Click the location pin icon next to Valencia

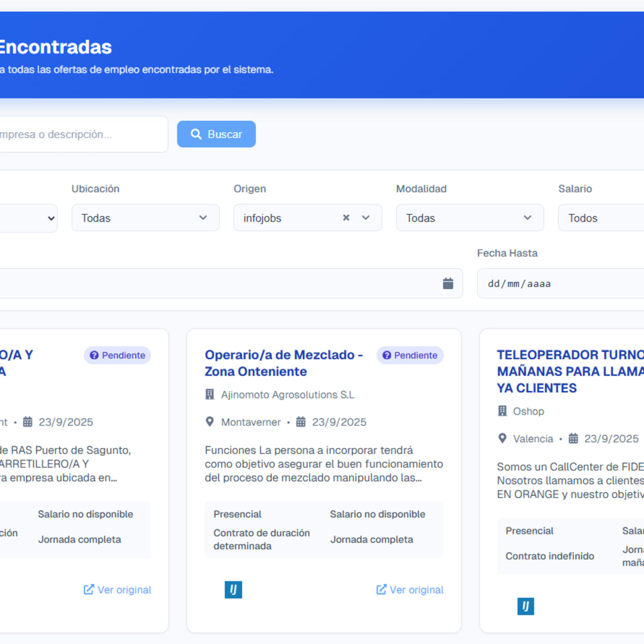coord(502,438)
